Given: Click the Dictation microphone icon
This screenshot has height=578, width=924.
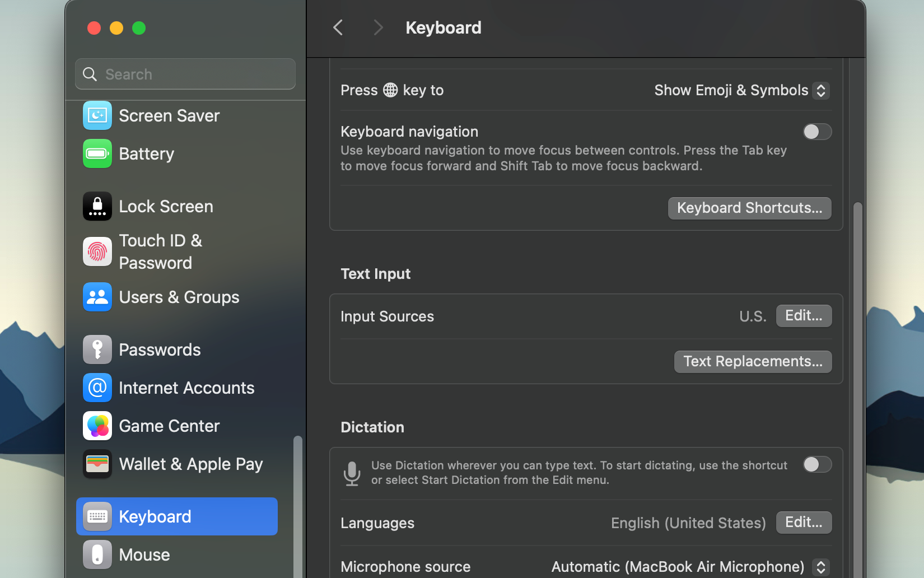Looking at the screenshot, I should 352,473.
